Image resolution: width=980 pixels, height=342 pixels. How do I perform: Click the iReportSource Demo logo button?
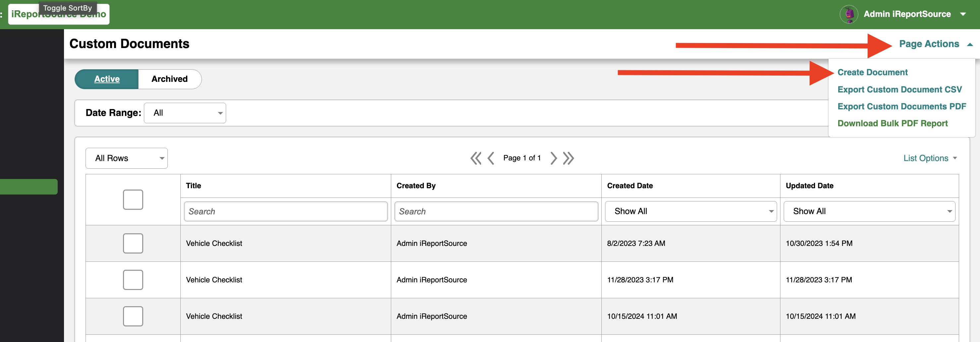(59, 15)
